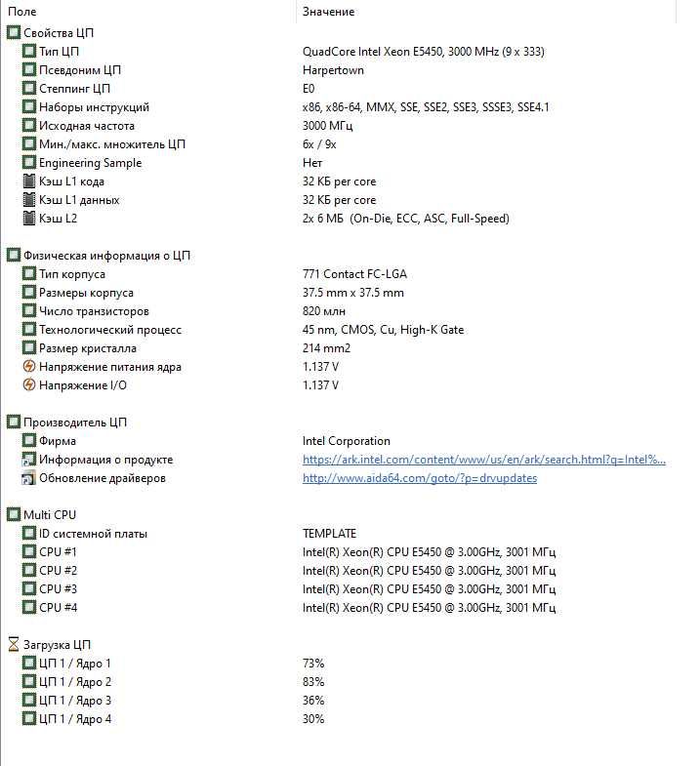Click the hourglass icon for Загрузка ЦП
The height and width of the screenshot is (766, 700).
point(14,644)
